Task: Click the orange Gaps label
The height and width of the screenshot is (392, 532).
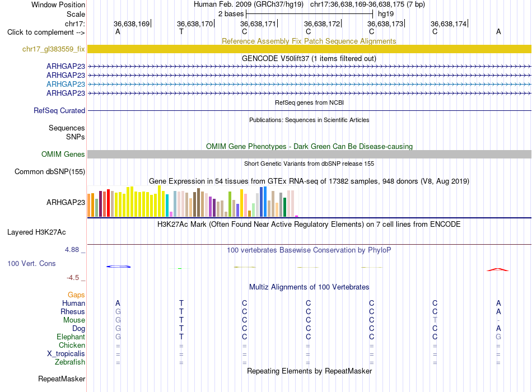Action: point(76,295)
